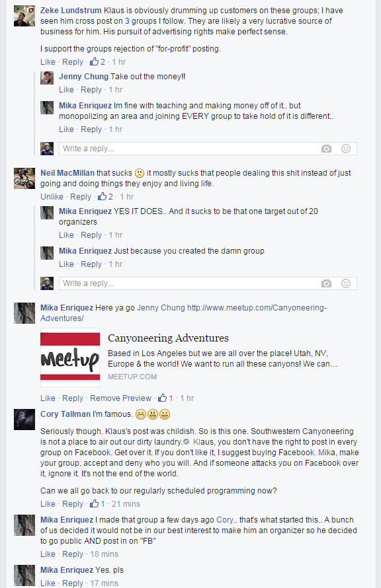381x588 pixels.
Task: View likes on Neil MacMillan's comment
Action: [105, 196]
